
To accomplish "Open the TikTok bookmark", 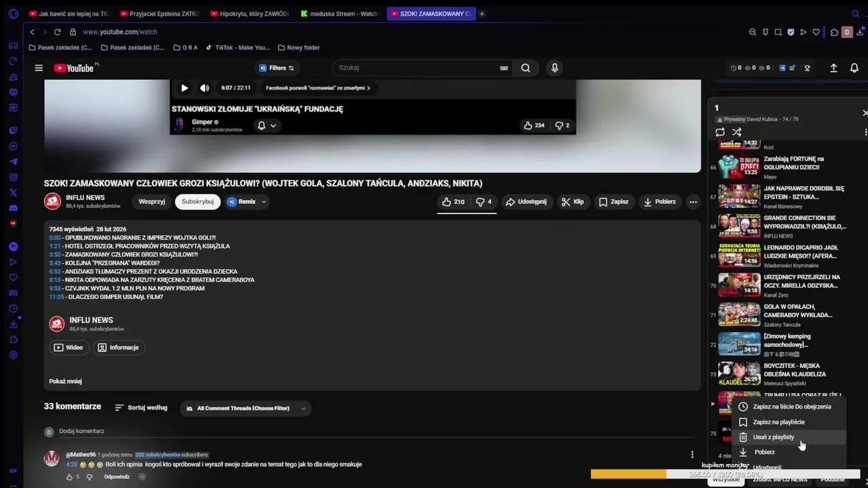I will pyautogui.click(x=237, y=47).
